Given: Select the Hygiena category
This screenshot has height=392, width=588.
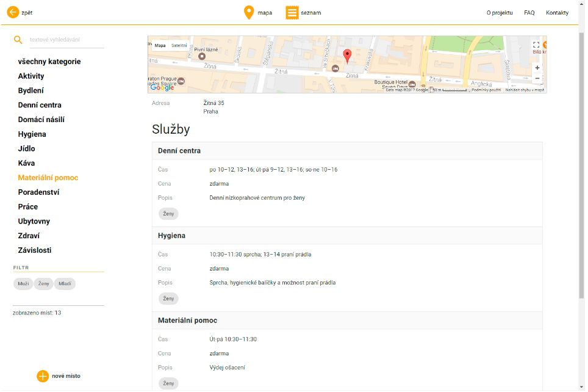Looking at the screenshot, I should coord(32,134).
